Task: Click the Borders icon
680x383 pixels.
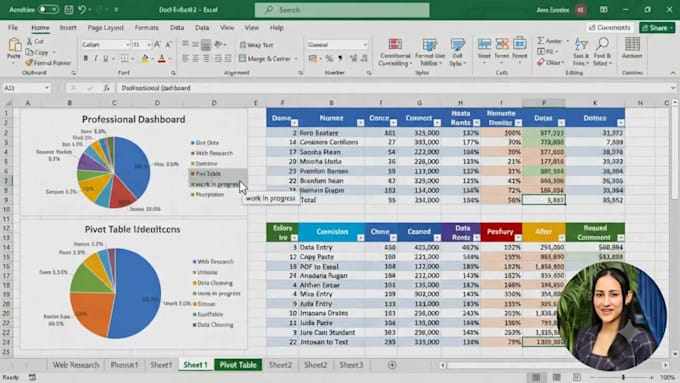Action: coord(124,59)
